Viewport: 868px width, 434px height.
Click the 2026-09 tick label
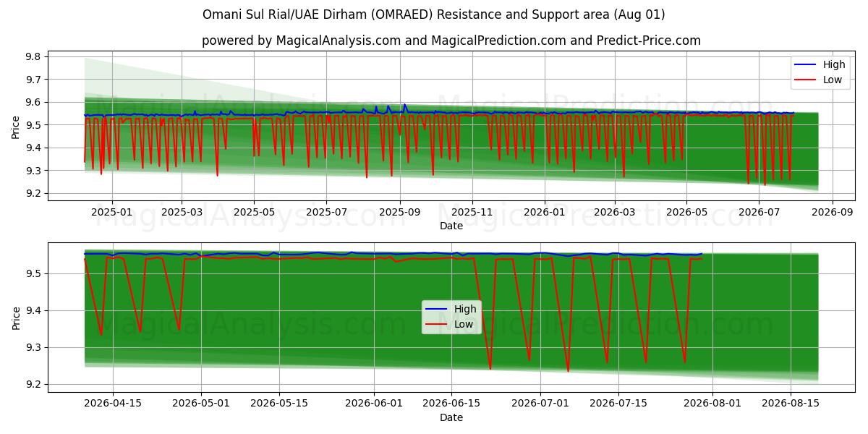(x=833, y=212)
